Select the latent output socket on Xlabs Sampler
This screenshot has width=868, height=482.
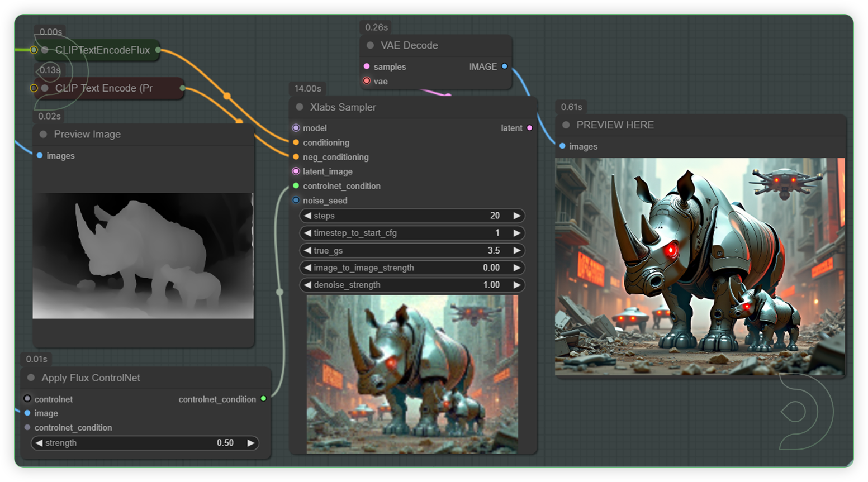[x=529, y=128]
